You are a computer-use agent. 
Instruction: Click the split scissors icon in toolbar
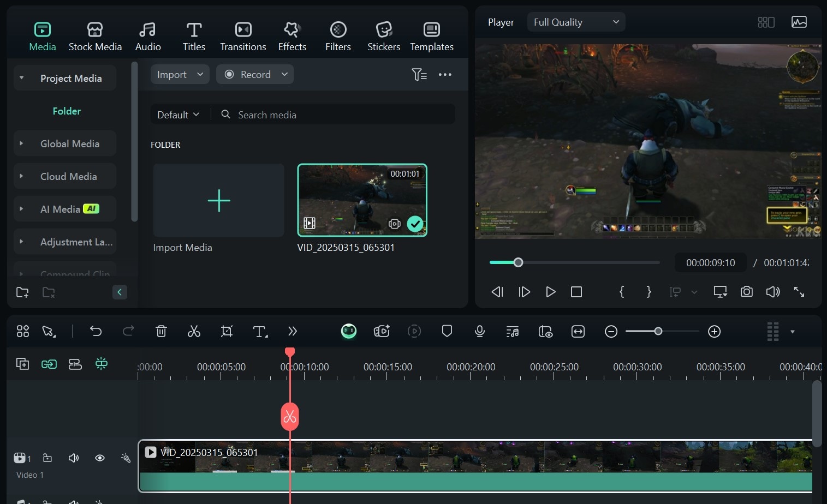point(194,331)
